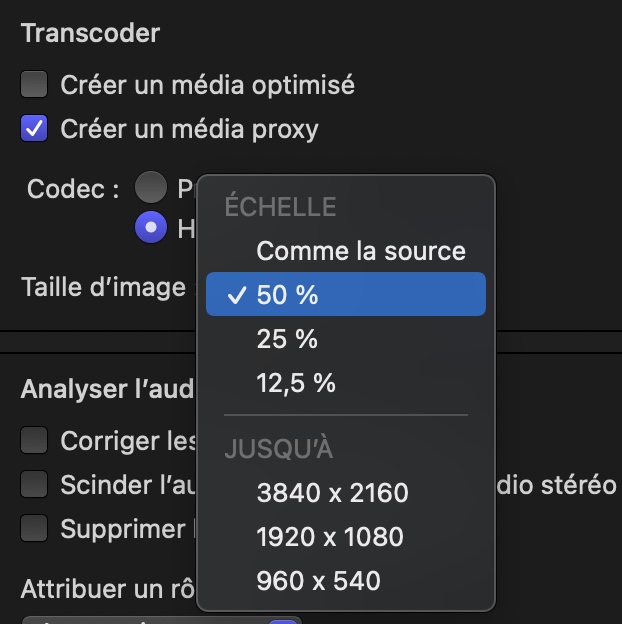
Task: Choose Comme la source scale option
Action: click(x=360, y=250)
